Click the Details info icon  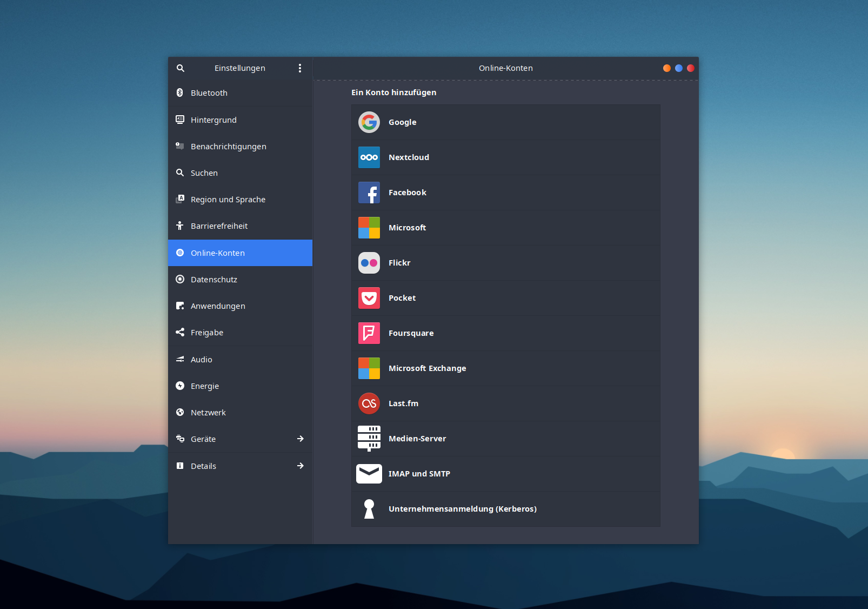tap(180, 466)
